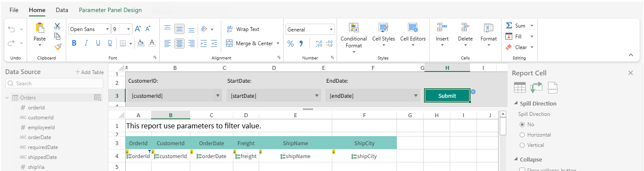Toggle Bold formatting

[x=74, y=43]
